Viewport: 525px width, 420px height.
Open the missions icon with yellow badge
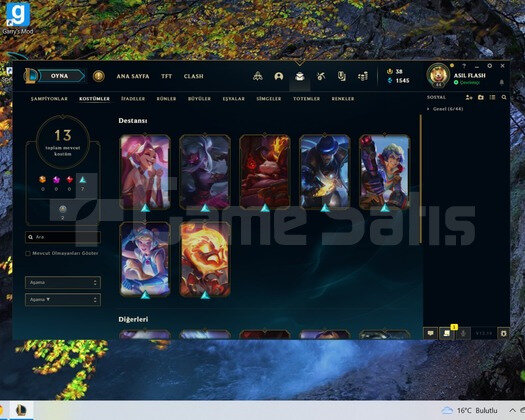(x=447, y=333)
